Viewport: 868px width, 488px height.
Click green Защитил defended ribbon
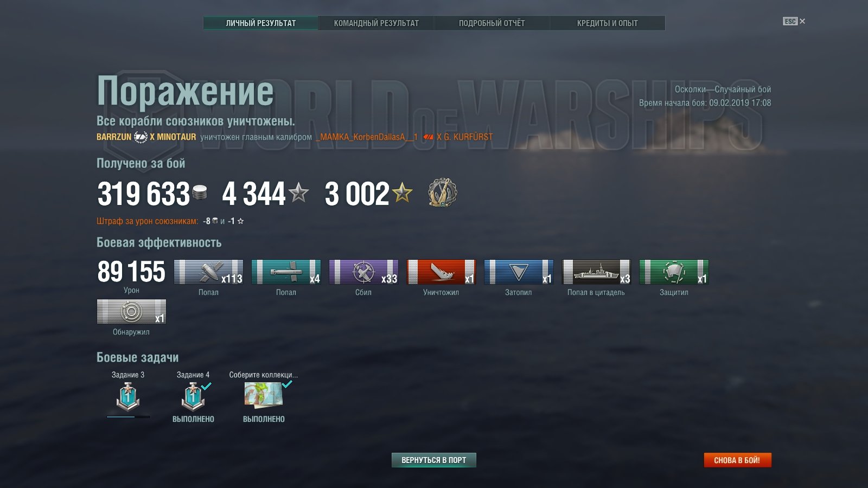click(x=674, y=272)
